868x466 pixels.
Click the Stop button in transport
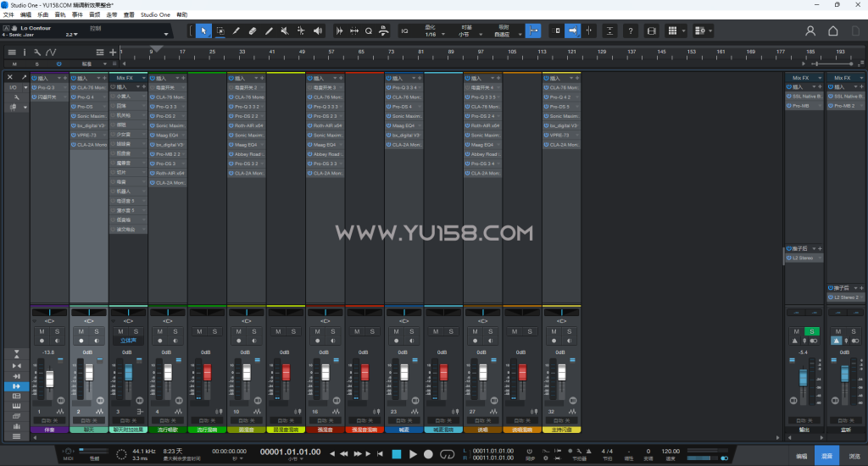click(397, 454)
